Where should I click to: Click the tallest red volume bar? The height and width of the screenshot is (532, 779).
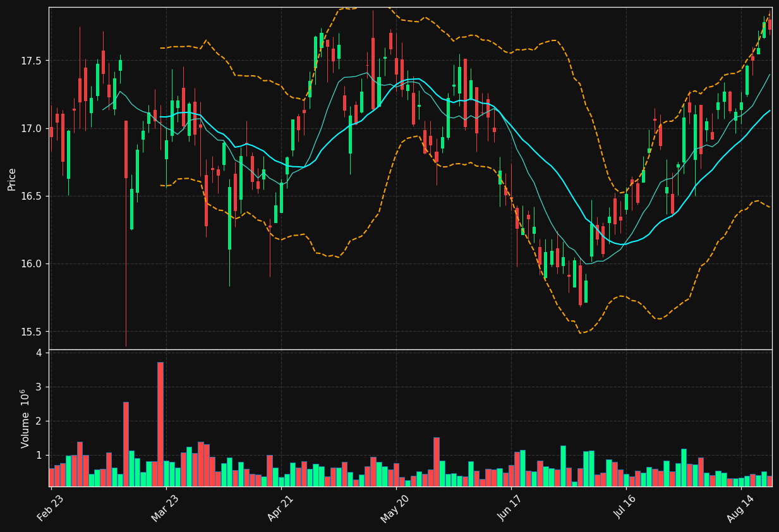click(160, 424)
